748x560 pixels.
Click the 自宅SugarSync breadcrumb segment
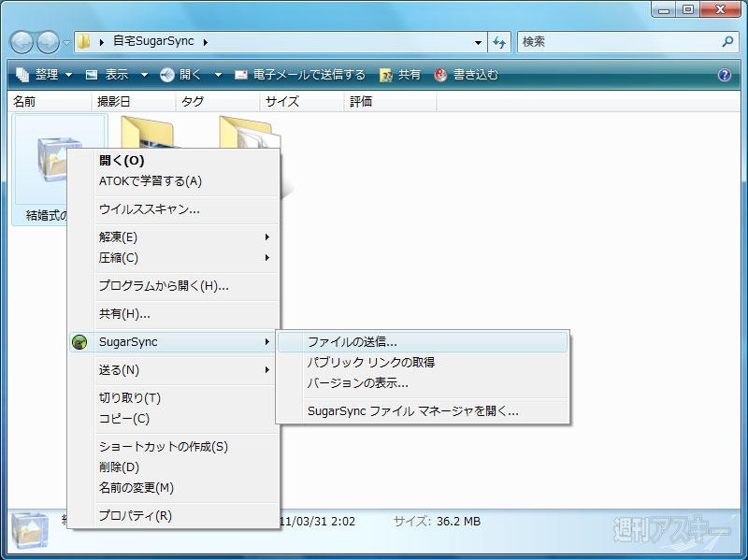point(153,41)
